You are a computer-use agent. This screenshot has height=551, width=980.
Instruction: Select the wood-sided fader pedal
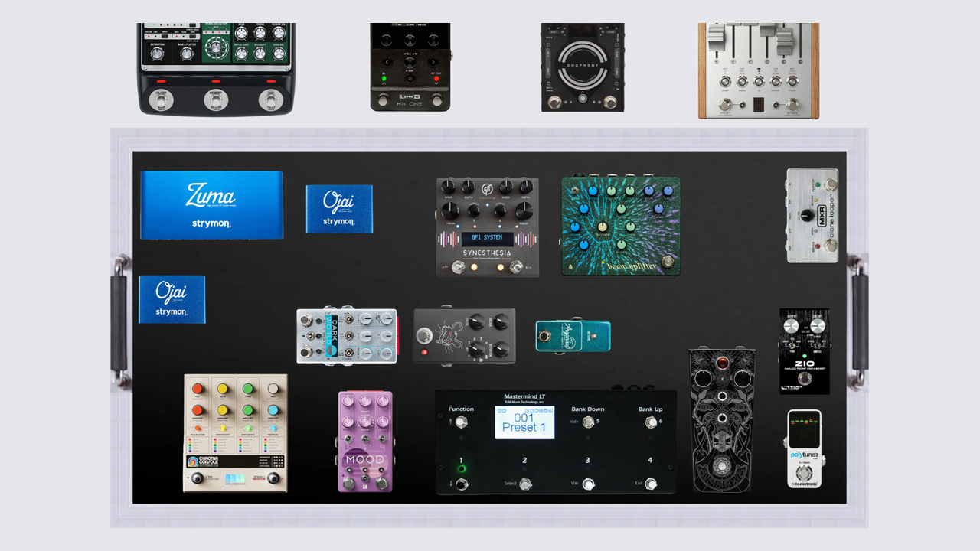tap(759, 71)
